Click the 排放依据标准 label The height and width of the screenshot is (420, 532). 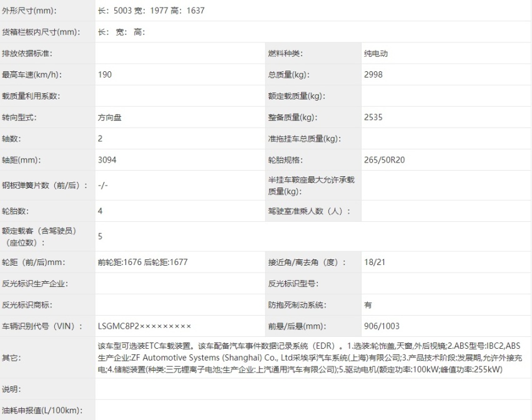[27, 53]
